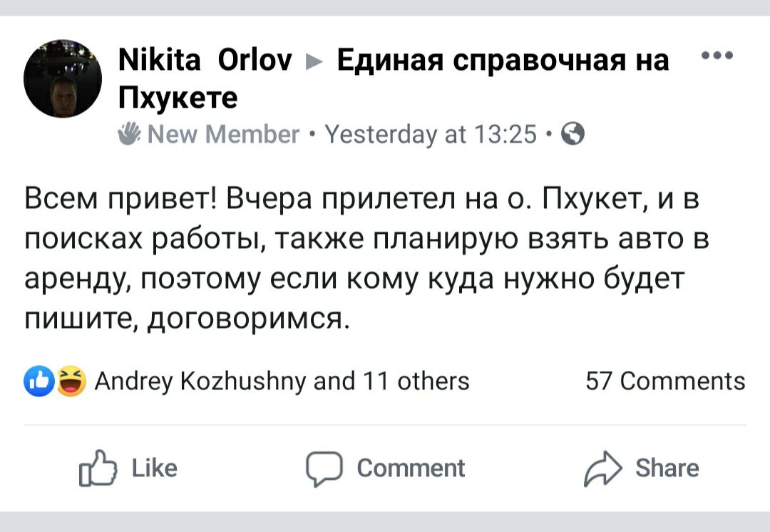Viewport: 770px width, 532px height.
Task: Click the New Member label text
Action: coord(223,133)
